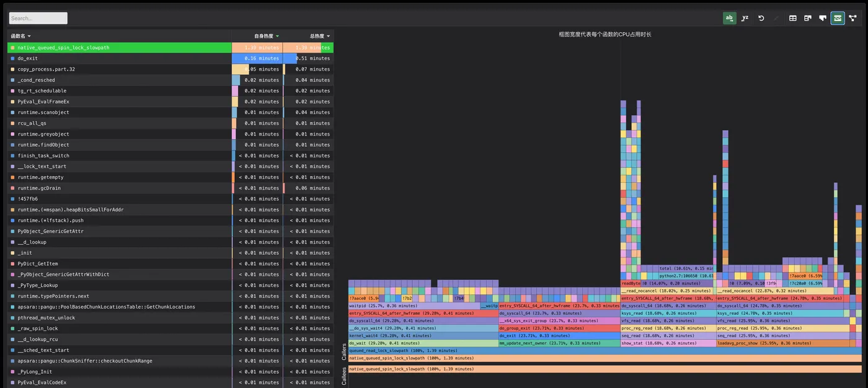Select the PyObject_GenericGetAttr row
Image resolution: width=868 pixels, height=388 pixels.
click(x=170, y=231)
